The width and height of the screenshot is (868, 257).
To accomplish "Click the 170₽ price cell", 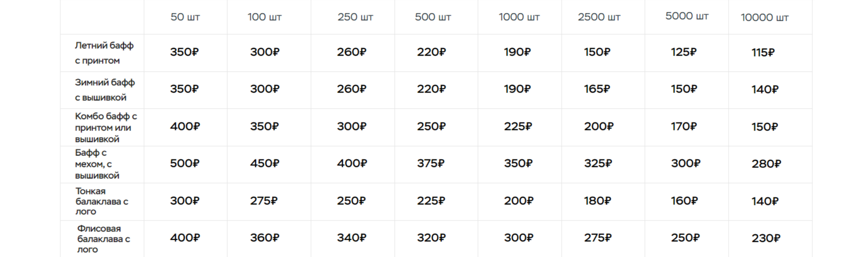I will [684, 126].
